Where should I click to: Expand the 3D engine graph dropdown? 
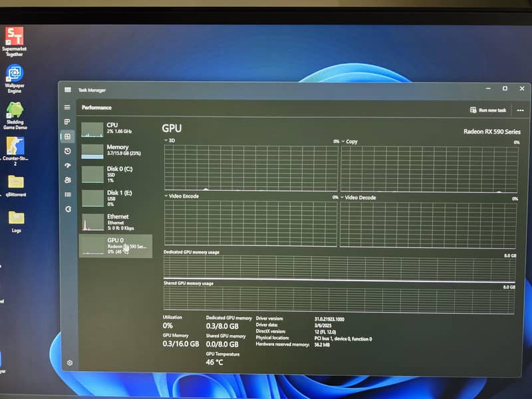(166, 141)
